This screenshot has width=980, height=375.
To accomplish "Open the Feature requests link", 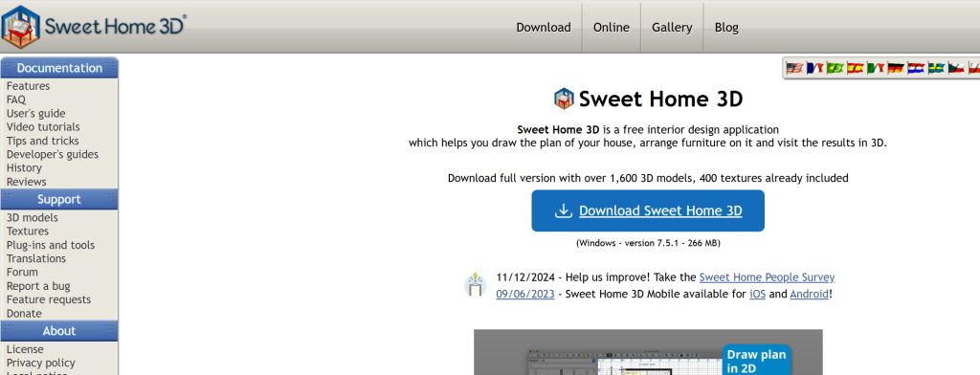I will [x=49, y=299].
